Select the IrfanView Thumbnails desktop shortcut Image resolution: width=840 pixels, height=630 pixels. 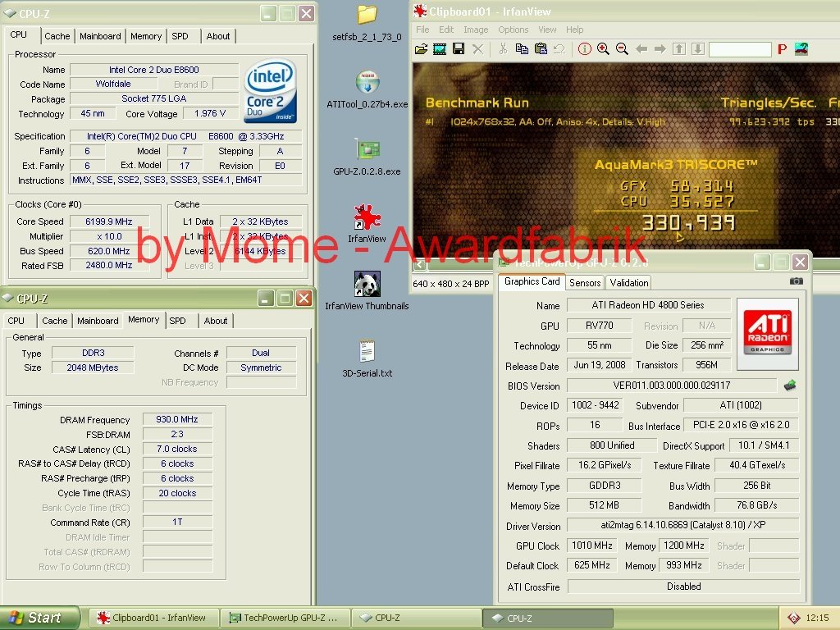click(367, 291)
